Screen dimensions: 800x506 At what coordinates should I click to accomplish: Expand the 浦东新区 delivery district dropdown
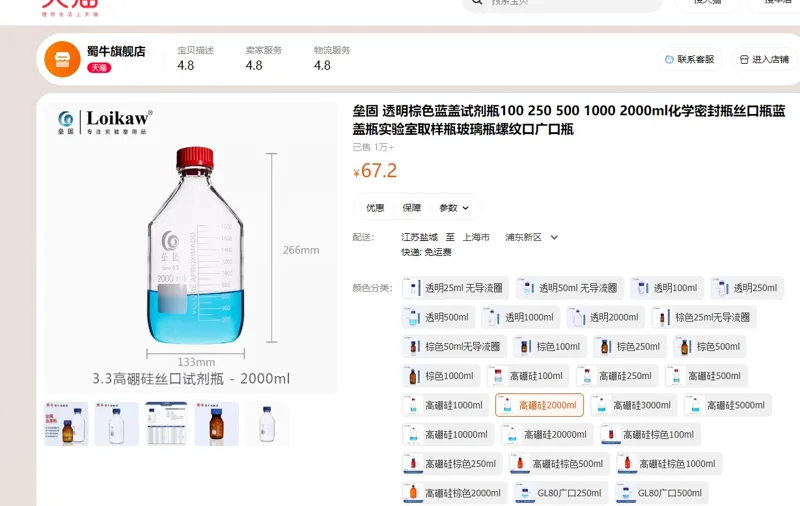tap(532, 237)
